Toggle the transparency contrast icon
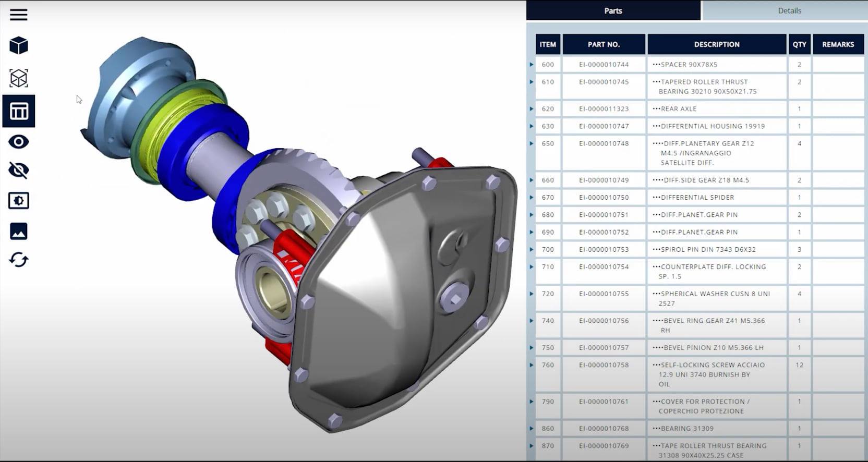Viewport: 868px width, 462px height. [19, 201]
